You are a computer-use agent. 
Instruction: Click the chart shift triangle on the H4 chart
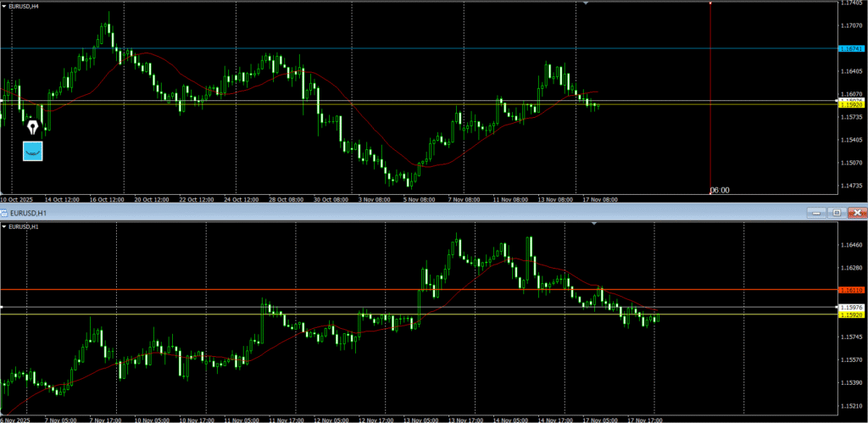coord(586,3)
